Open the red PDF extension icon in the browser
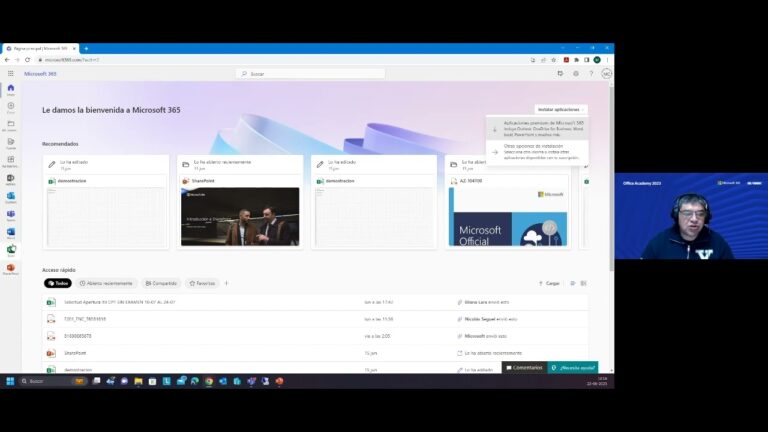This screenshot has height=432, width=768. pos(566,60)
